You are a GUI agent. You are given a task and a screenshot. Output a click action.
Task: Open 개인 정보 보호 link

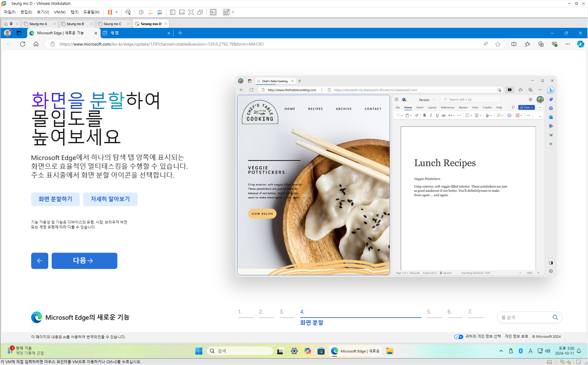click(x=516, y=337)
